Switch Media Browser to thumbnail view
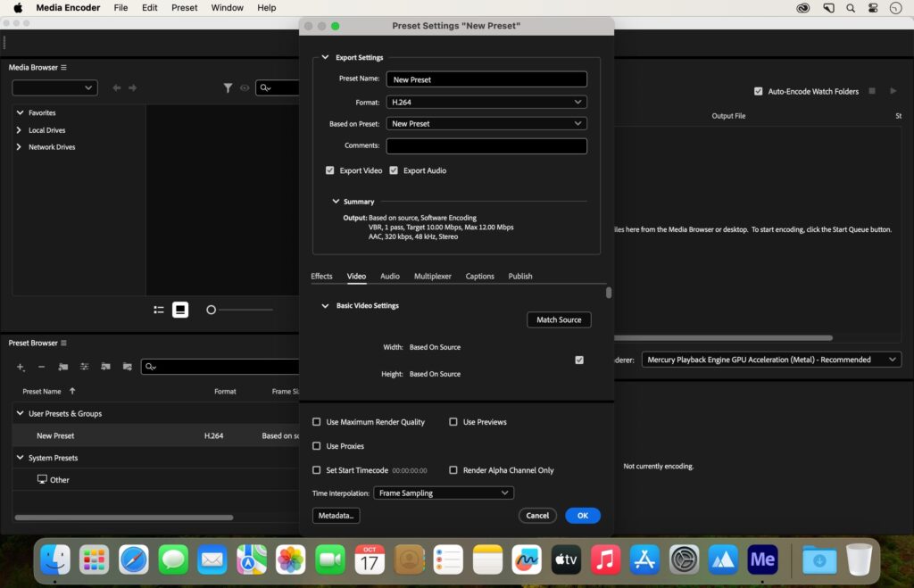This screenshot has height=588, width=914. tap(180, 310)
